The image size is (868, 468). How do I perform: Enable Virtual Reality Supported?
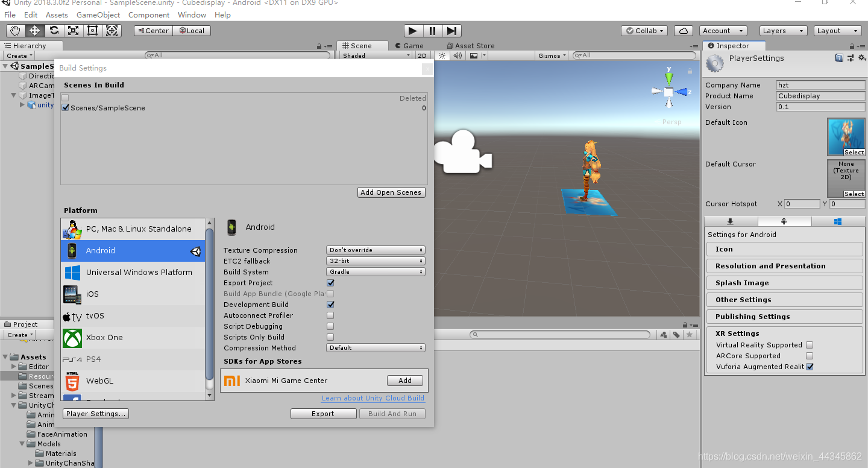(810, 345)
